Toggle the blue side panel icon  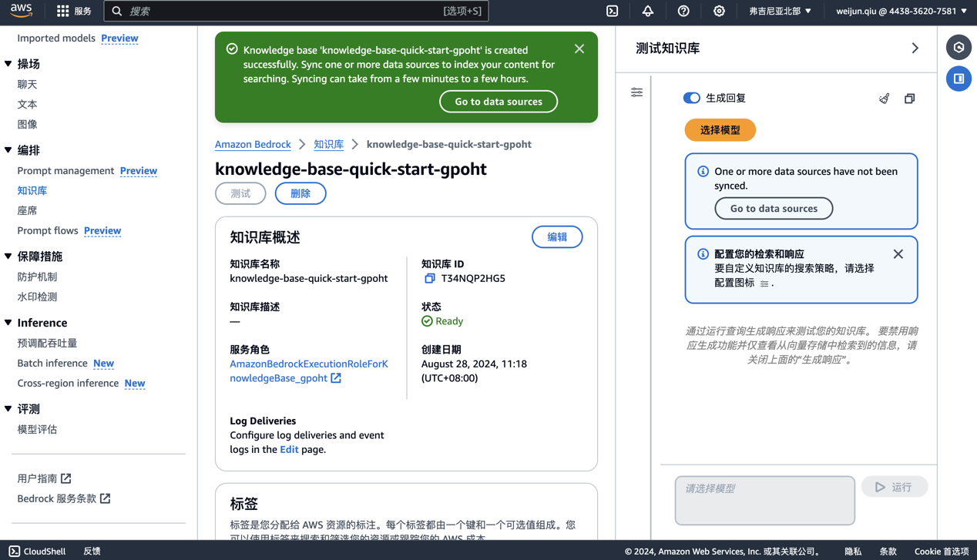[x=959, y=79]
